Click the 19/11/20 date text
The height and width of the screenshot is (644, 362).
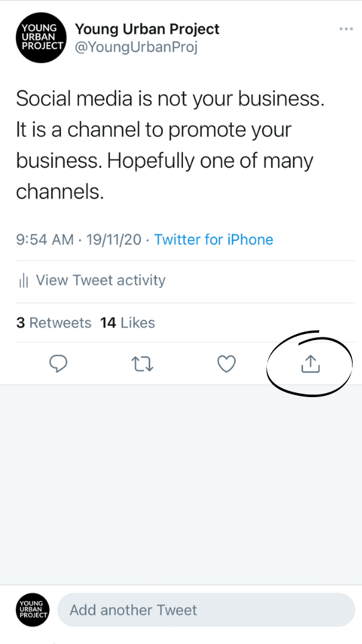click(114, 239)
